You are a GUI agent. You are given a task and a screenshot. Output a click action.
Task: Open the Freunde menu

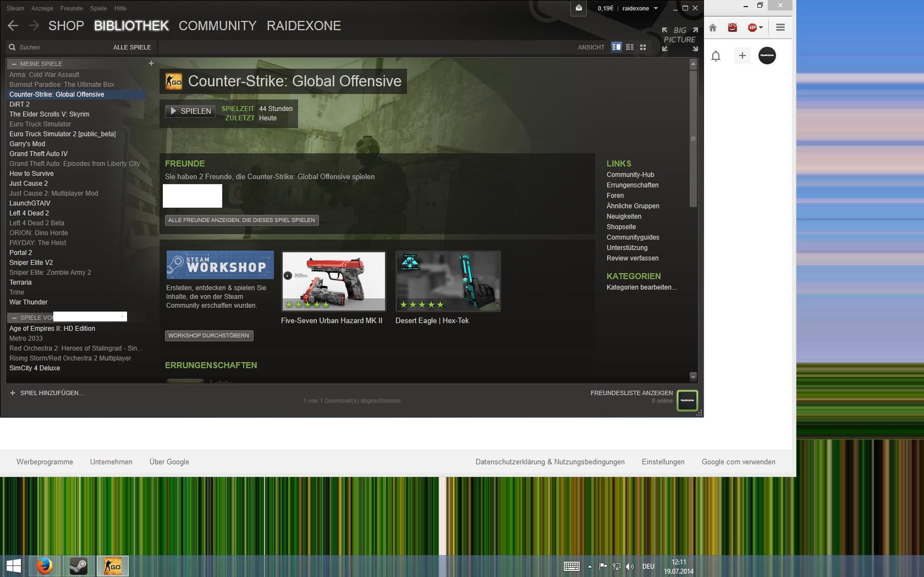point(72,8)
